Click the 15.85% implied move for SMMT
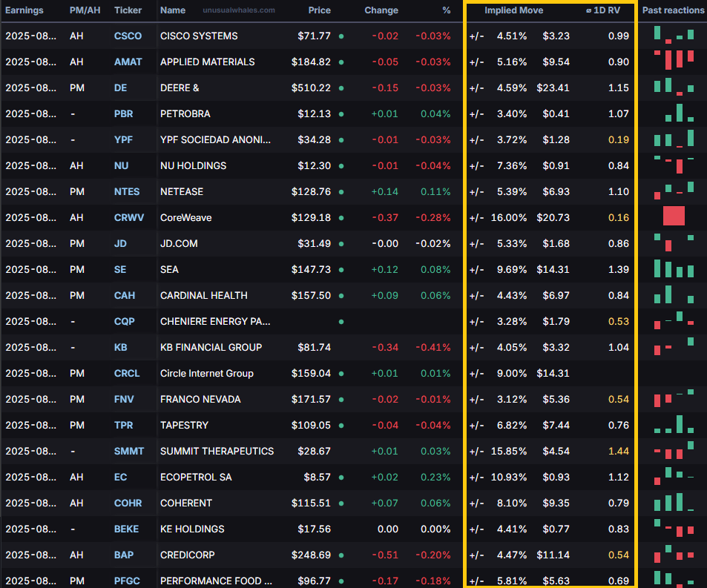Viewport: 707px width, 588px height. [509, 452]
